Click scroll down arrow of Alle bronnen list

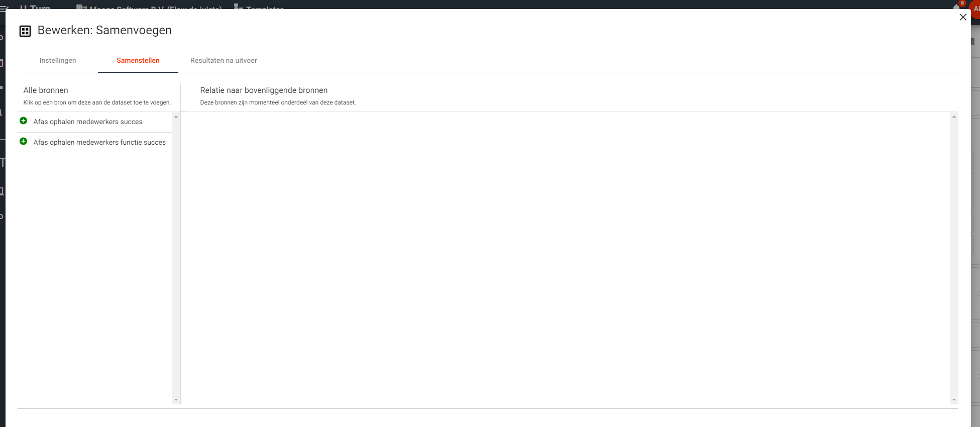pos(176,400)
